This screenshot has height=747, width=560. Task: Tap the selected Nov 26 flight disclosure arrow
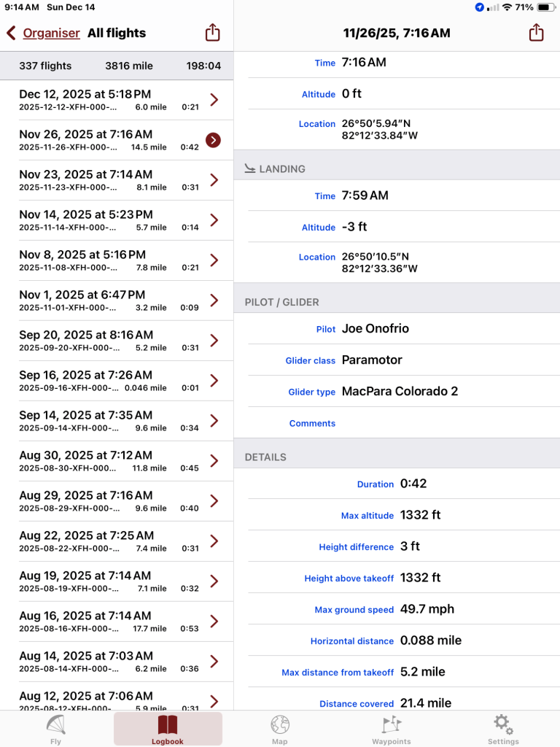[214, 140]
